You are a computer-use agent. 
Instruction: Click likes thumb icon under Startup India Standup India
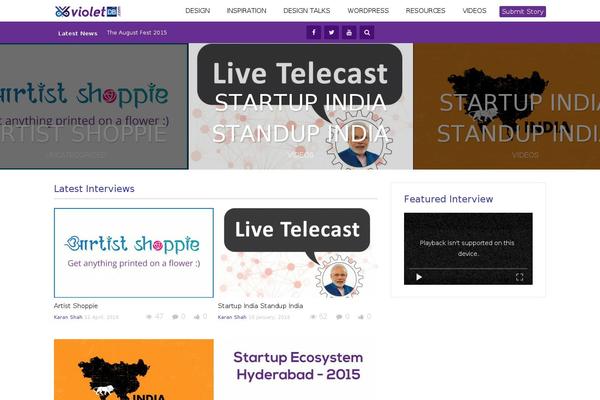pyautogui.click(x=361, y=317)
